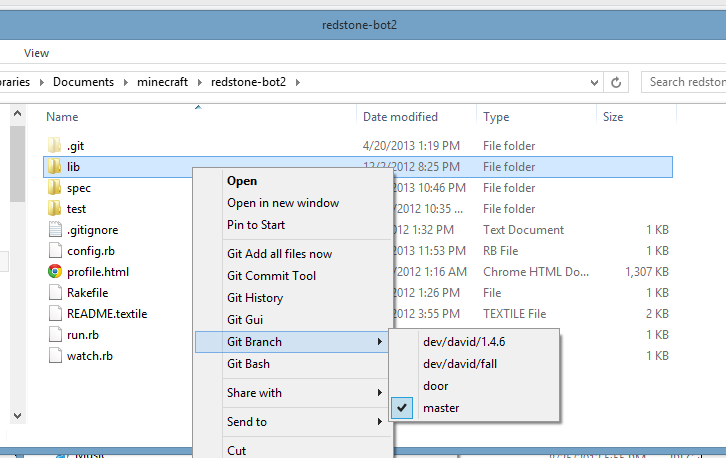Click the Rakefile file icon
Viewport: 726px width, 458px height.
[x=55, y=293]
